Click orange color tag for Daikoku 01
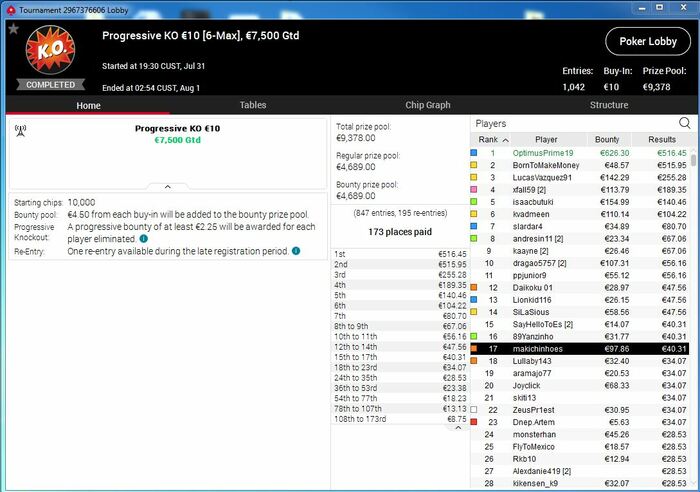The height and width of the screenshot is (492, 700). 474,288
